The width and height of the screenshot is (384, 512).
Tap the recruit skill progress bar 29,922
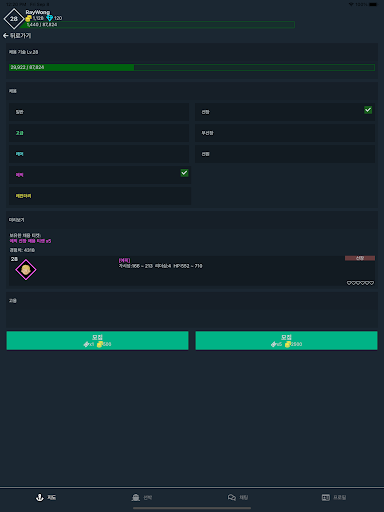192,67
